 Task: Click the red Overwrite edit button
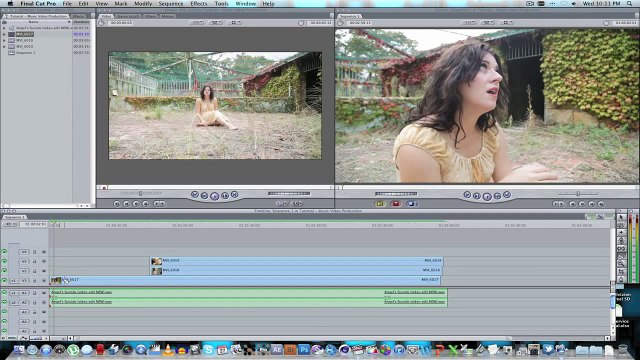396,203
